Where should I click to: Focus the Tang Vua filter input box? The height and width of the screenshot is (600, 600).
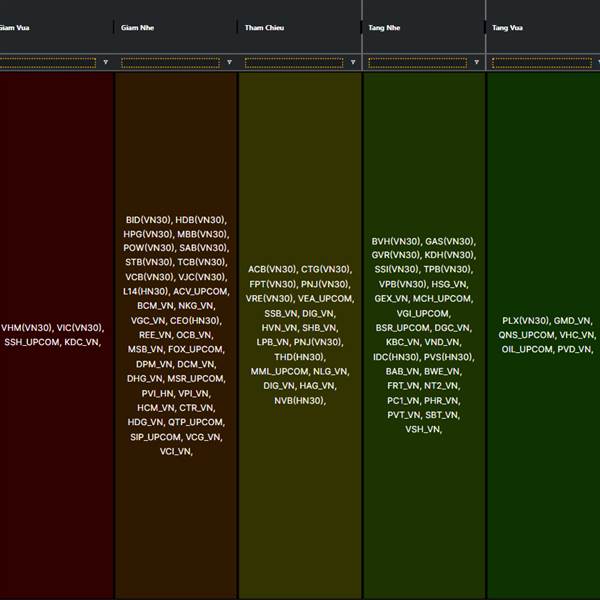[x=542, y=63]
